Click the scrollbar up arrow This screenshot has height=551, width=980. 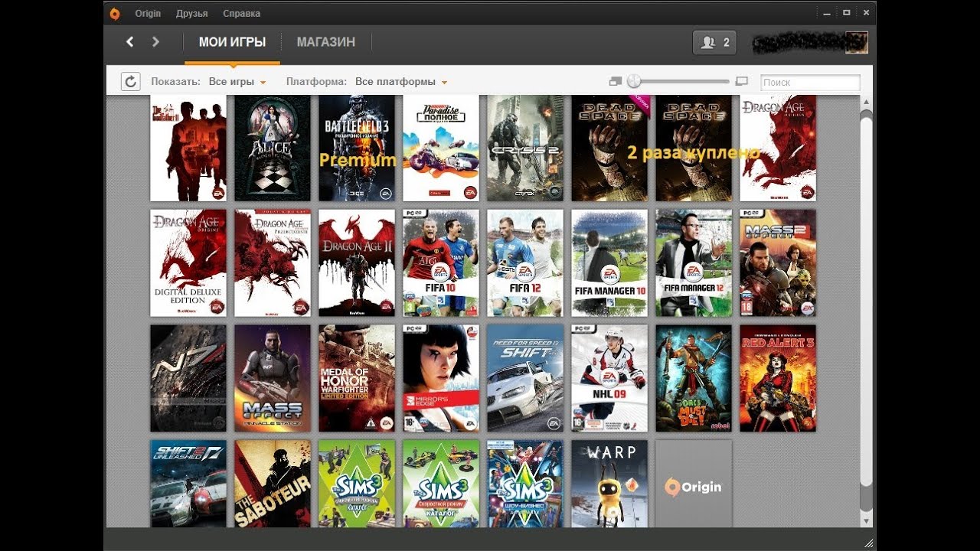[867, 102]
